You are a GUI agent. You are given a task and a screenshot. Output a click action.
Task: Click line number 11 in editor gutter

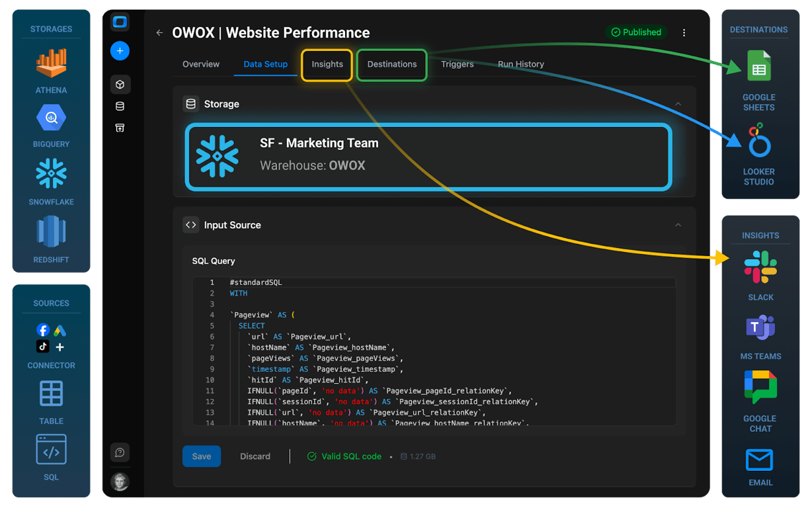(x=210, y=391)
